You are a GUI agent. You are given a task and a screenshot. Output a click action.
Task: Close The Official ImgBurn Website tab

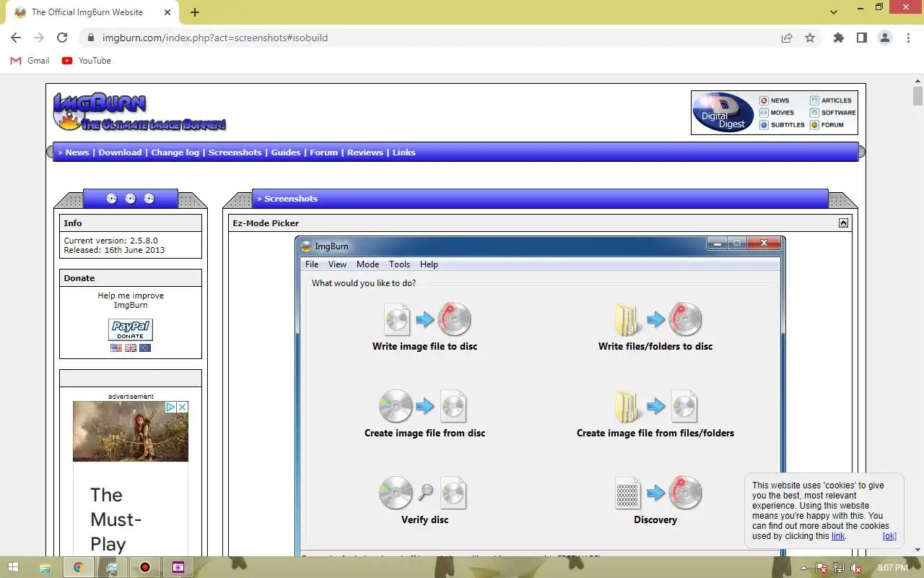(x=167, y=12)
